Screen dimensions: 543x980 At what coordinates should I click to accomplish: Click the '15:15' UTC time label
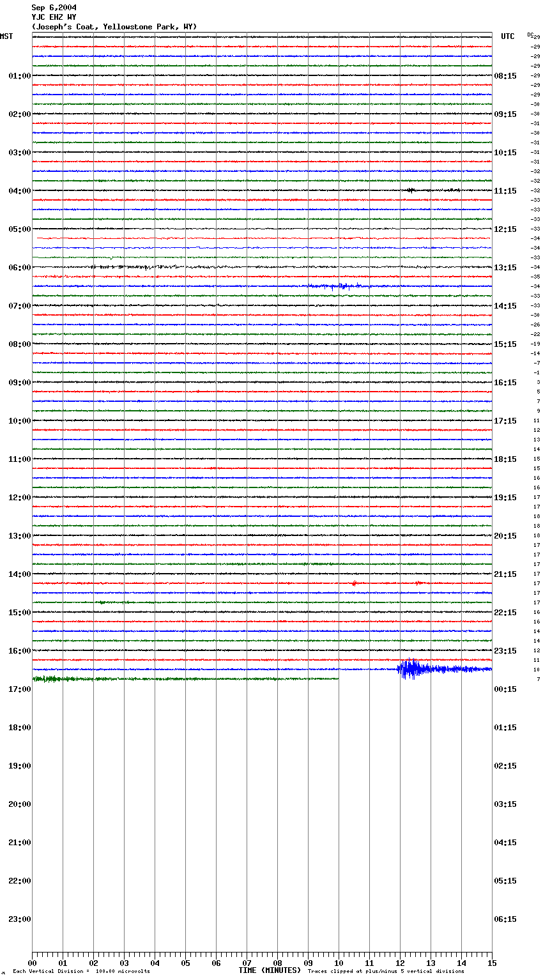[505, 344]
